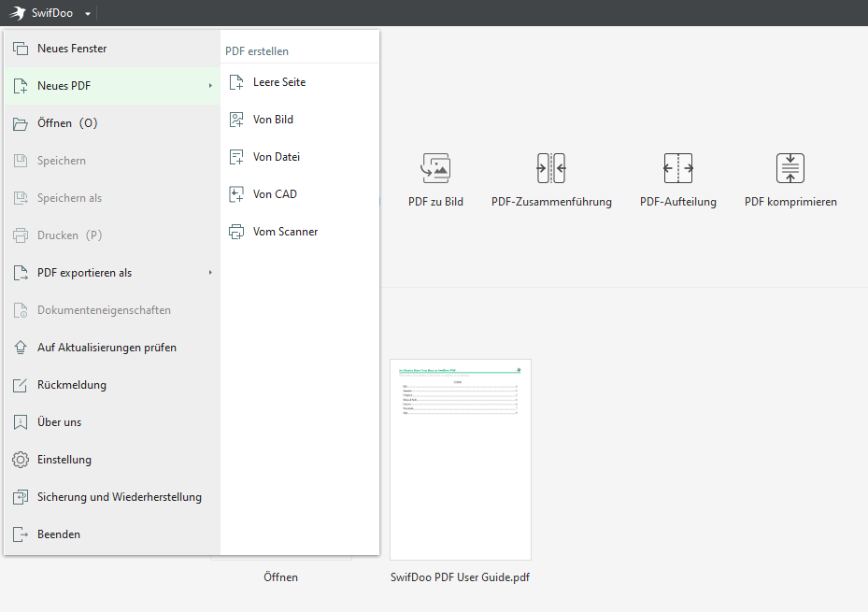Select the Vom Scanner option
This screenshot has width=868, height=612.
[300, 232]
